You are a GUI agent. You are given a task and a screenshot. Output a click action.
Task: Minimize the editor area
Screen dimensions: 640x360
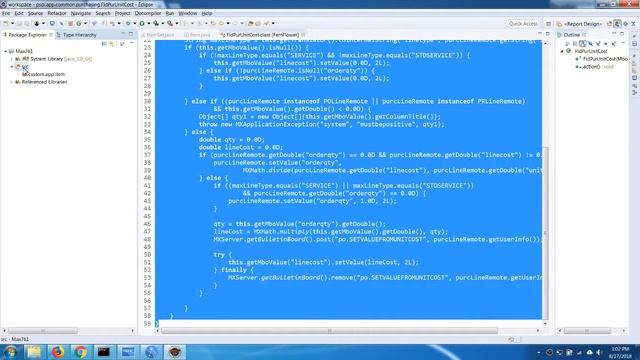coord(540,34)
